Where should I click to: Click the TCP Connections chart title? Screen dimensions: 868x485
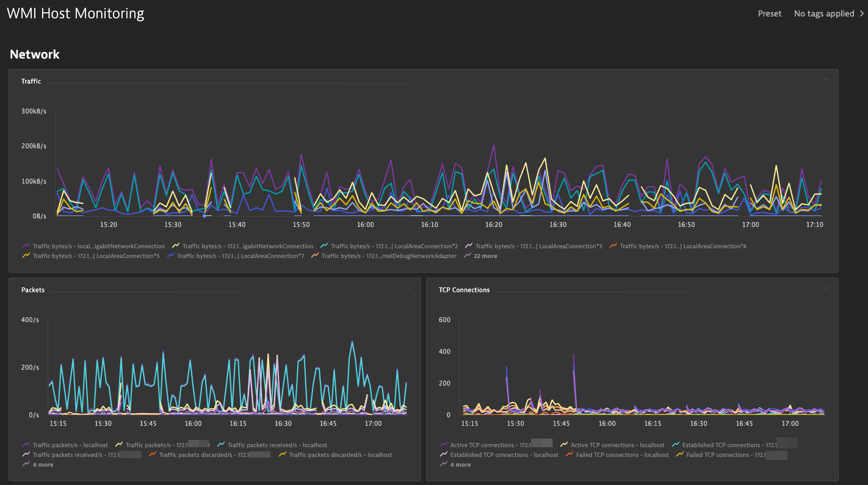coord(464,290)
